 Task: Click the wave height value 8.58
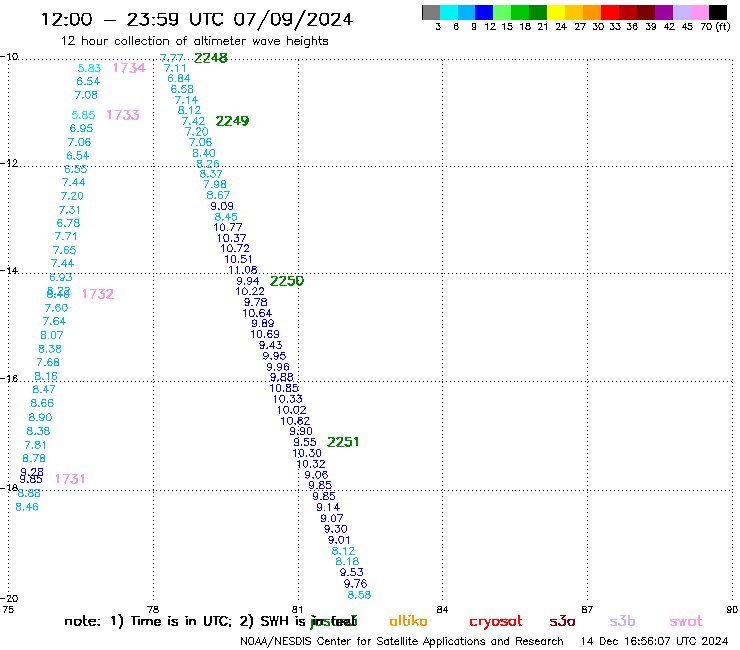tap(359, 595)
